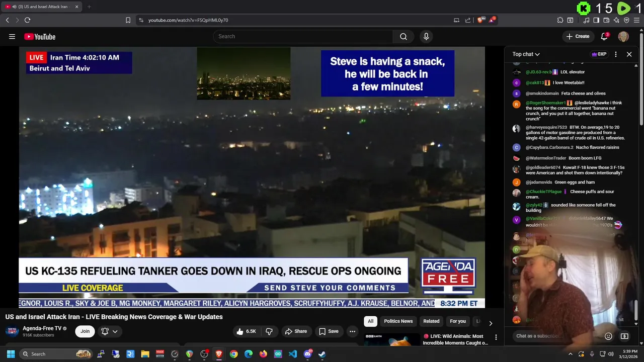Image resolution: width=644 pixels, height=362 pixels.
Task: Show more filter chips with right arrow
Action: [491, 323]
